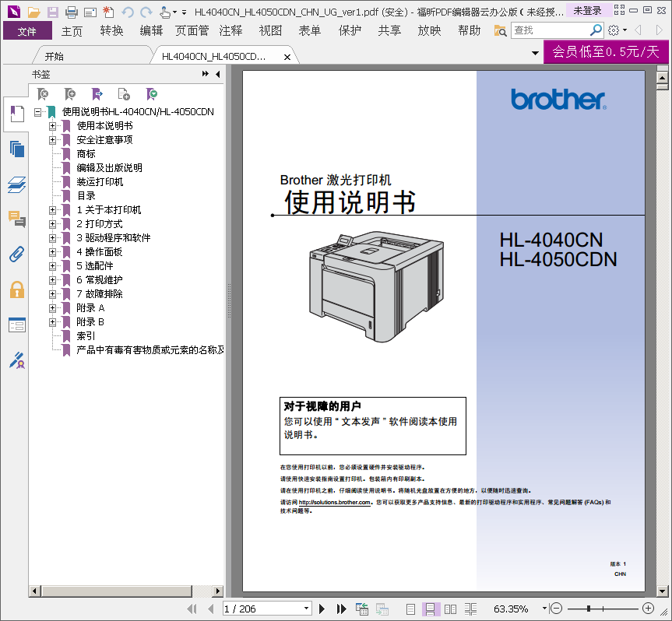Screen dimensions: 672x621
Task: Expand the 附录 A bookmark
Action: (52, 308)
